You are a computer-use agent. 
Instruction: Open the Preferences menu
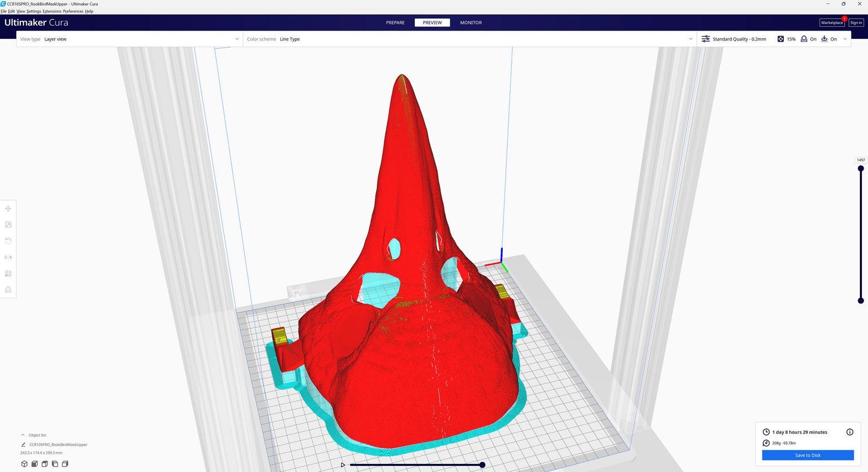click(73, 11)
